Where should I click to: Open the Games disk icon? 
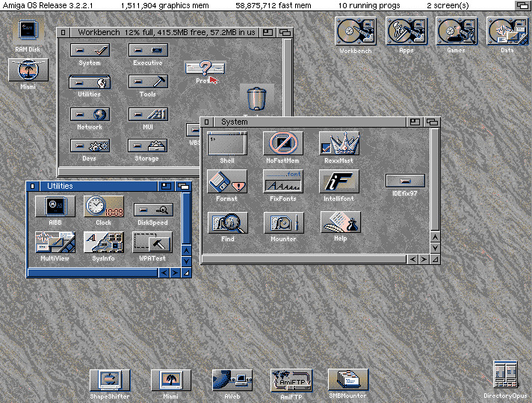coord(457,31)
